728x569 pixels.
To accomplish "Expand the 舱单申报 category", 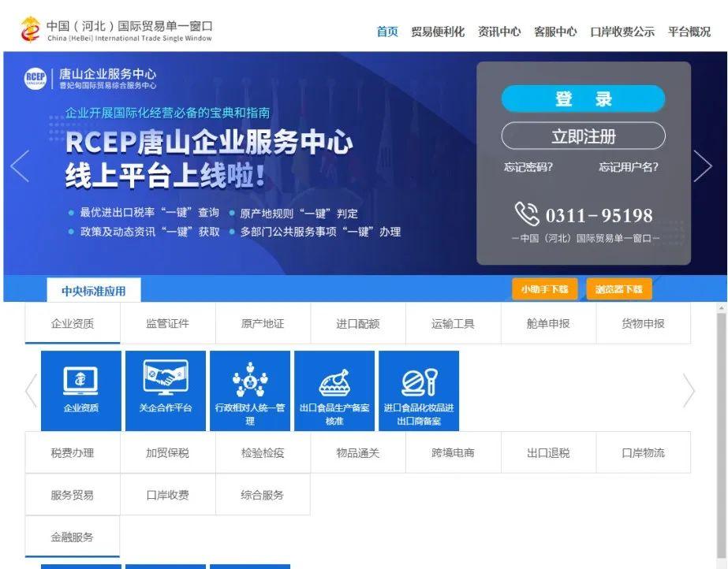I will tap(548, 324).
